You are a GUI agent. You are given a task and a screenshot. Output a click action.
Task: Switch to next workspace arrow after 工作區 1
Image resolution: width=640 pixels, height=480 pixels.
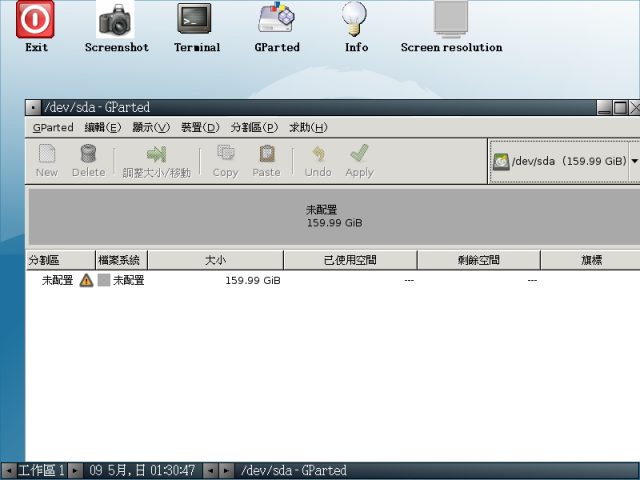tap(75, 470)
